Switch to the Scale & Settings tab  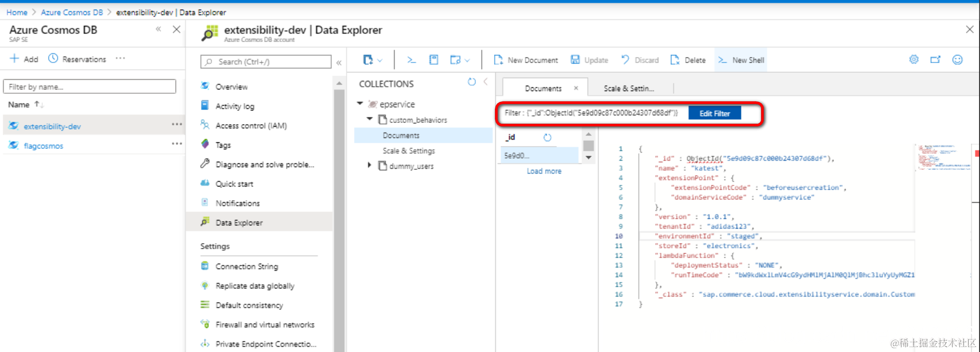629,88
